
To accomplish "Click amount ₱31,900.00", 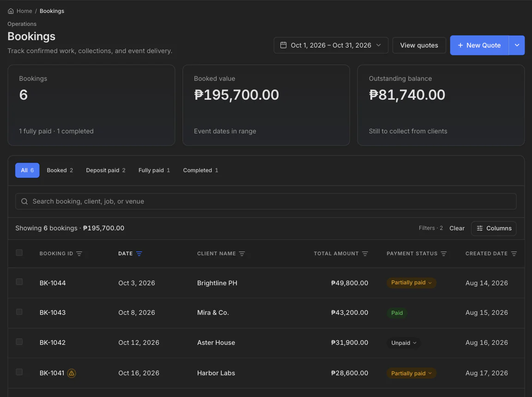I will tap(350, 343).
